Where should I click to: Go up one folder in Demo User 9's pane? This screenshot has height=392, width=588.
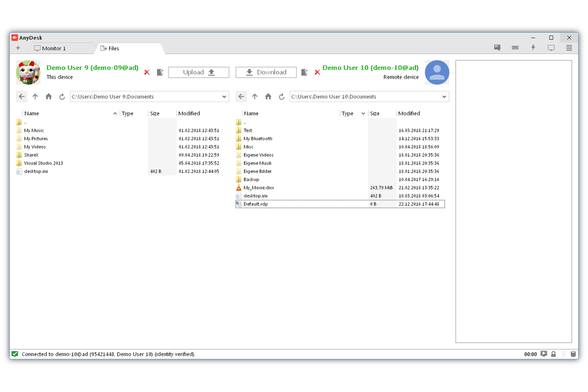(35, 97)
